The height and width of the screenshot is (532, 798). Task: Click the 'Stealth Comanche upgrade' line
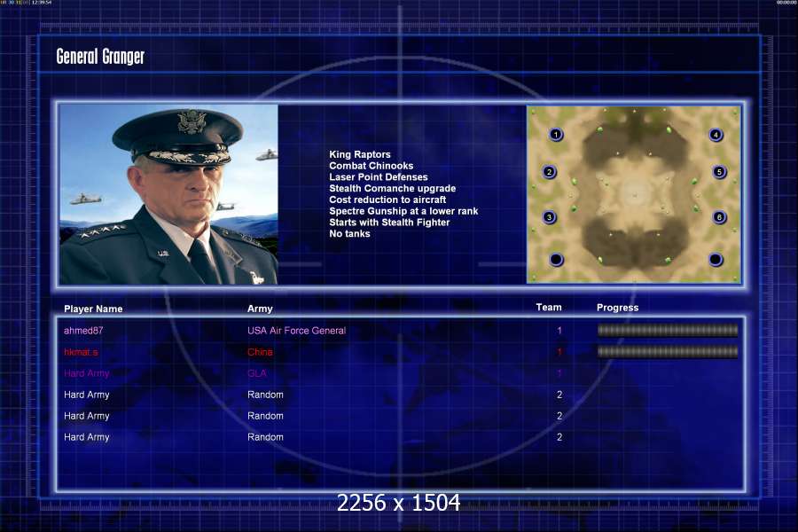click(x=393, y=188)
